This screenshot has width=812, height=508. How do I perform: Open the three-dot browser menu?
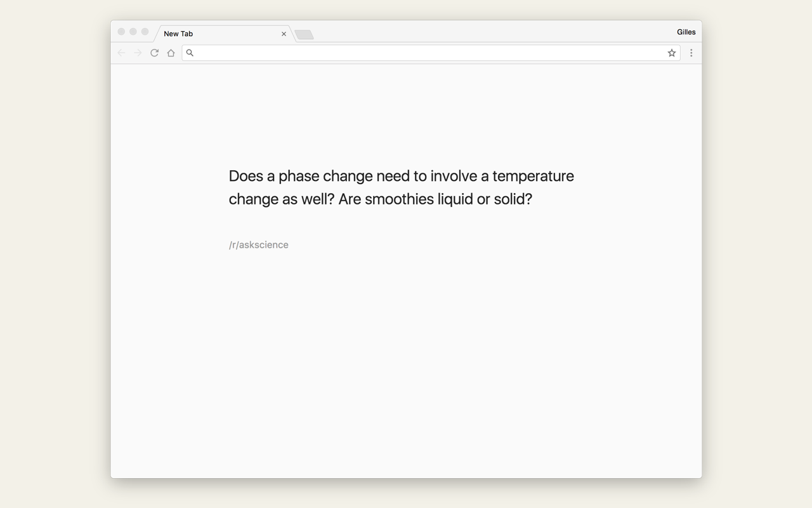691,53
